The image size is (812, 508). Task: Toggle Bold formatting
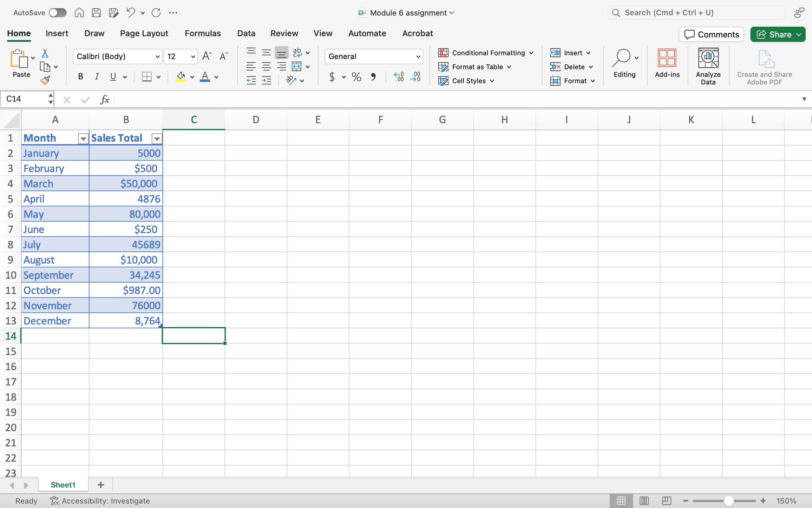[x=81, y=77]
